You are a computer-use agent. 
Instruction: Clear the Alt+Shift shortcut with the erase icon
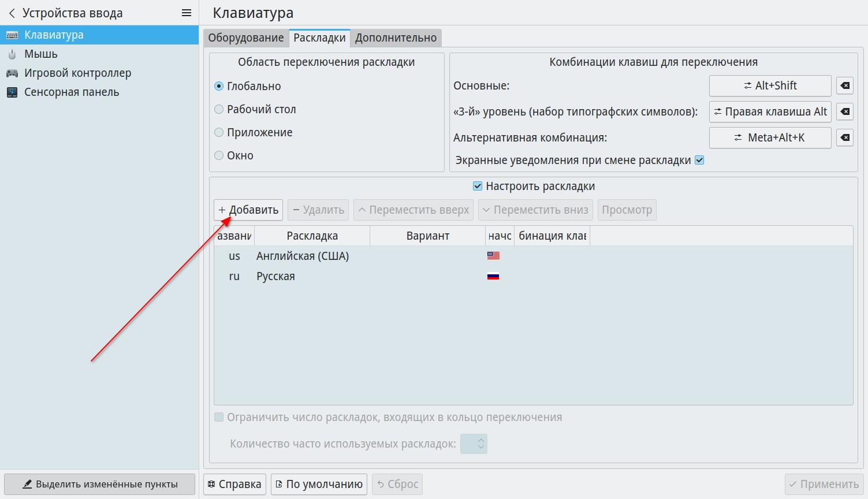point(844,86)
